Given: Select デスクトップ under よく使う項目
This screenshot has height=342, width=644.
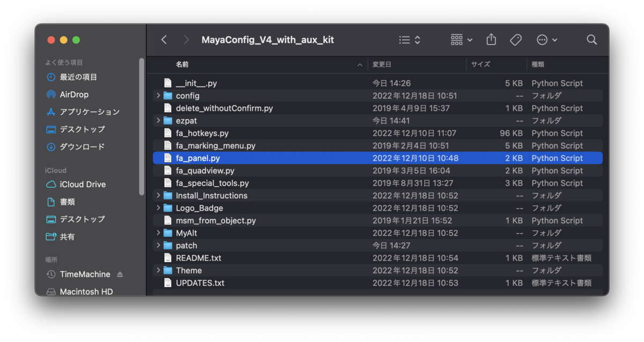Looking at the screenshot, I should [75, 129].
